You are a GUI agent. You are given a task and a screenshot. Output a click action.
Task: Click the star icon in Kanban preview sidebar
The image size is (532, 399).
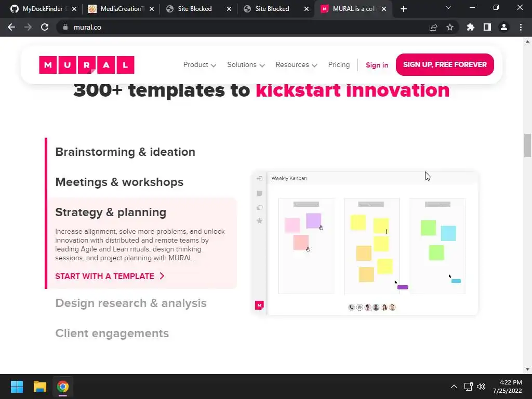[x=260, y=221]
